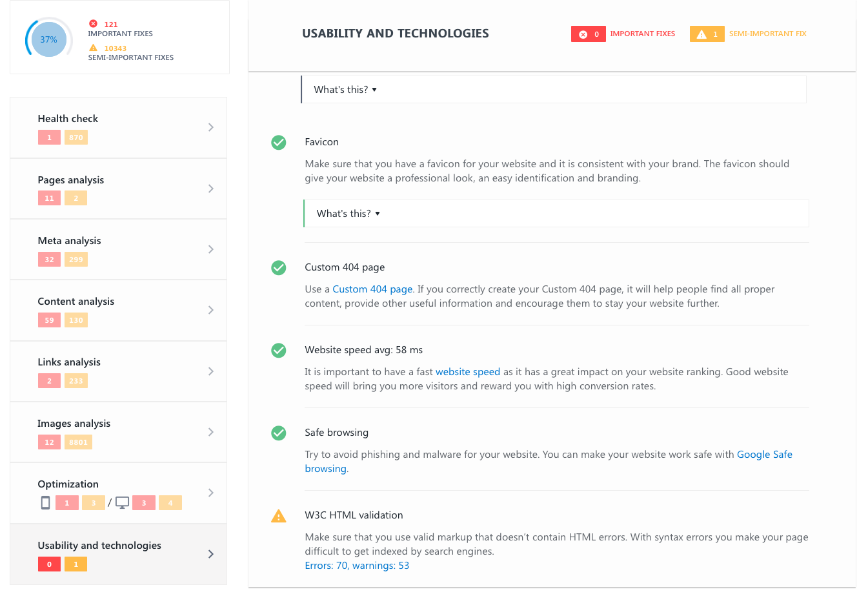The height and width of the screenshot is (596, 868).
Task: Expand Images analysis with its chevron
Action: coord(211,432)
